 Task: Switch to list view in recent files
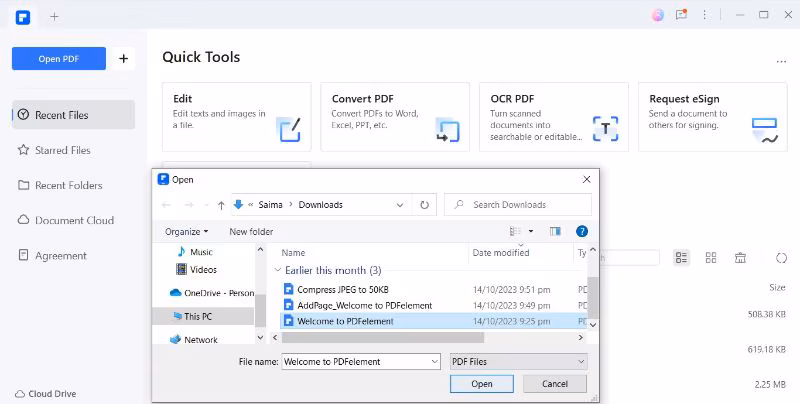tap(682, 258)
